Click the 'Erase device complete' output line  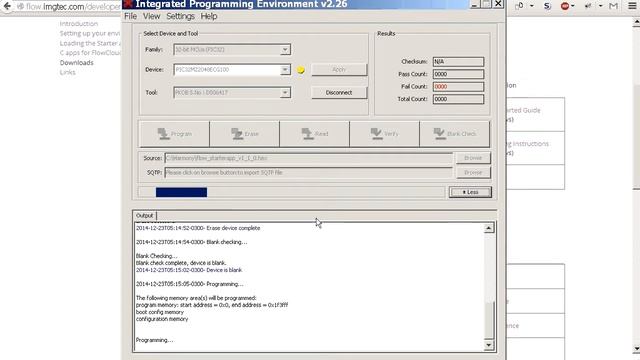(x=198, y=228)
